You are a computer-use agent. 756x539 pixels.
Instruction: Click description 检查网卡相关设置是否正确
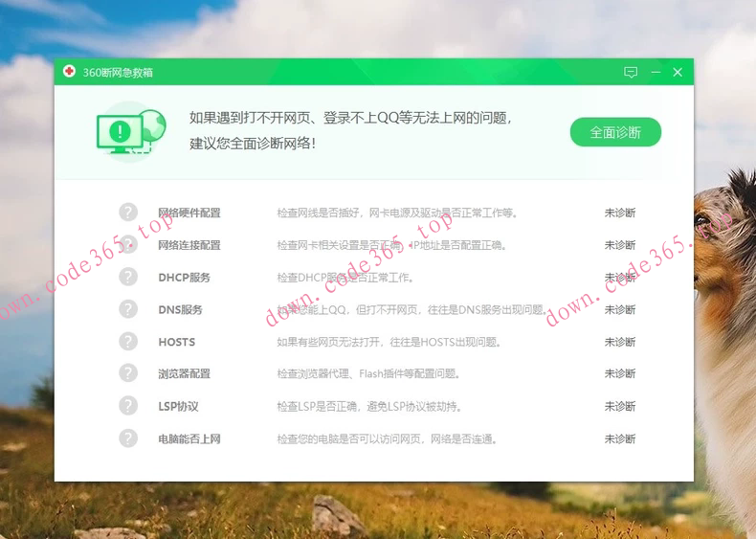(x=391, y=245)
